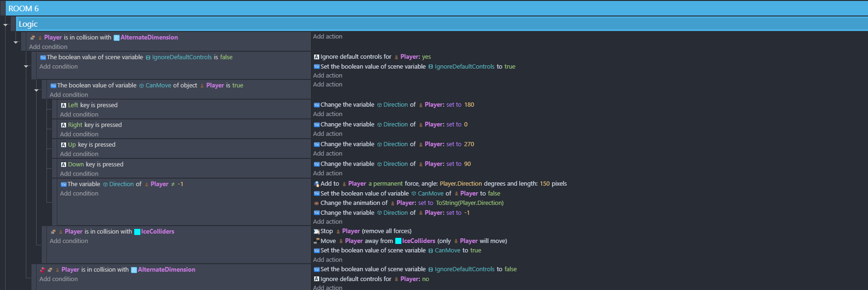This screenshot has width=868, height=290.
Task: Click variable icon of CanMove is true condition
Action: point(54,86)
